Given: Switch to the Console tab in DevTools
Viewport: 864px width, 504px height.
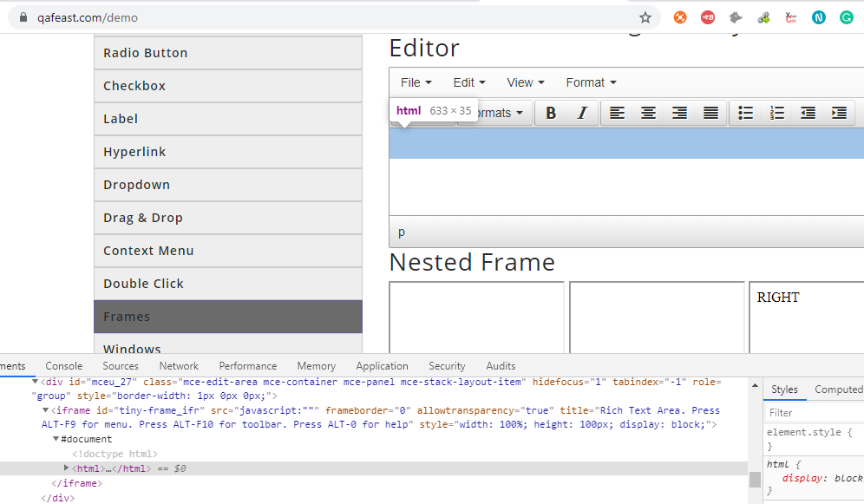Looking at the screenshot, I should pyautogui.click(x=63, y=365).
